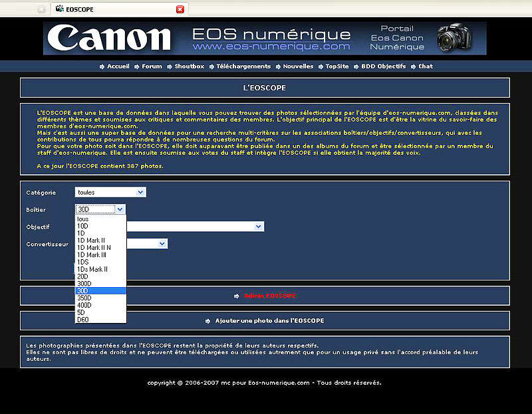This screenshot has width=532, height=414.
Task: Choose 5D in the Boîtier list
Action: click(100, 312)
